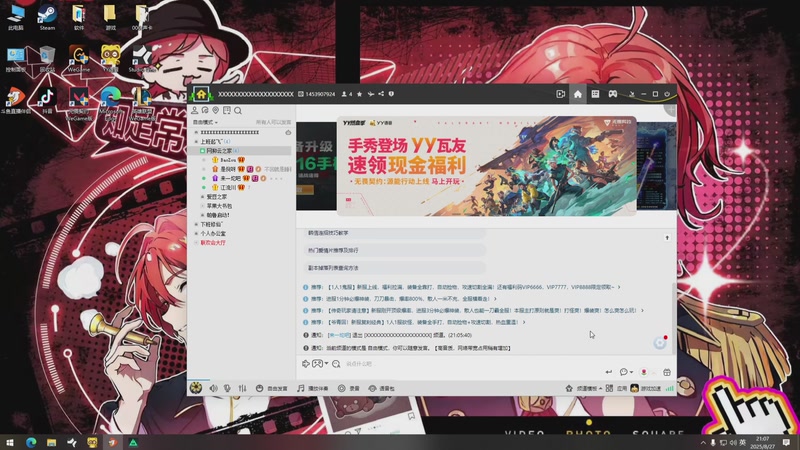Toggle the speaker volume icon in the bottom bar

[213, 388]
